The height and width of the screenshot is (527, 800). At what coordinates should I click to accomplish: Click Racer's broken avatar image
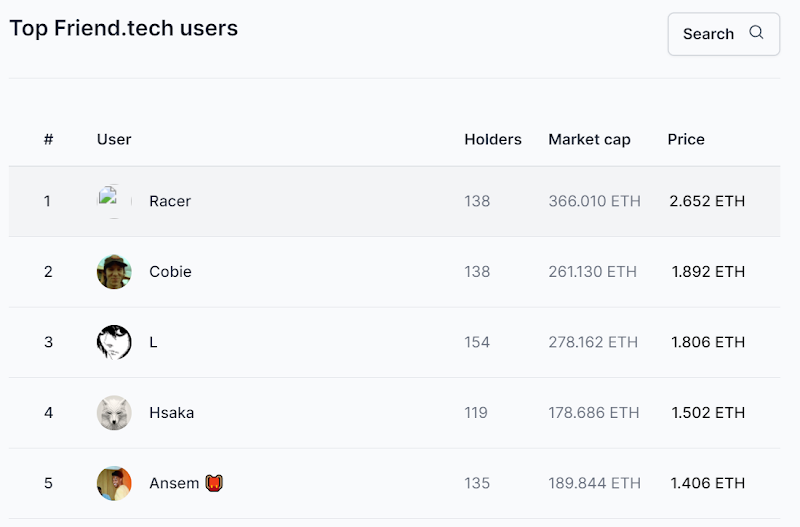[114, 201]
